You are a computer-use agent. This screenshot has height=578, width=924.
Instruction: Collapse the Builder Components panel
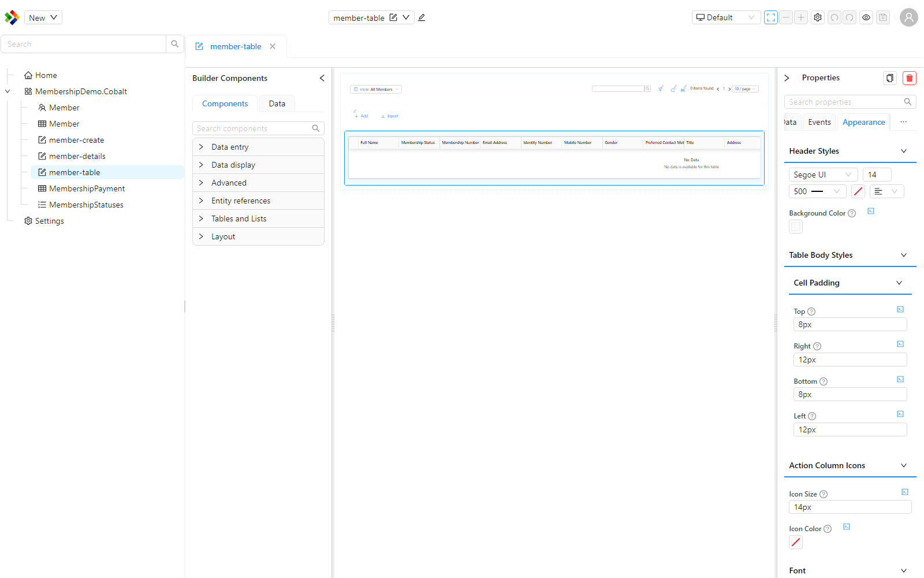322,78
